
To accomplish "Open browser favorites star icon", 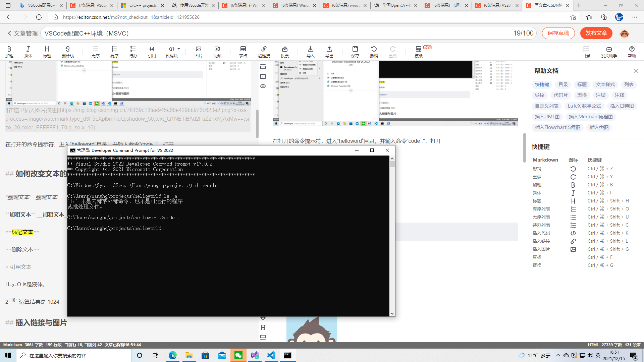I will 589,17.
